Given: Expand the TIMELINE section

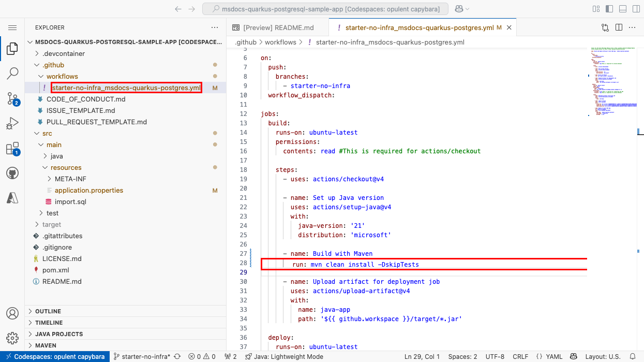Looking at the screenshot, I should [125, 323].
